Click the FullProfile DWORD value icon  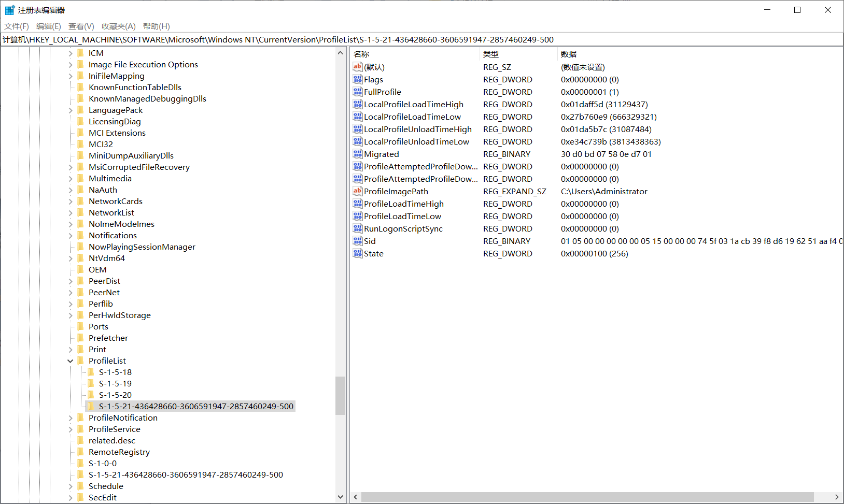[358, 92]
